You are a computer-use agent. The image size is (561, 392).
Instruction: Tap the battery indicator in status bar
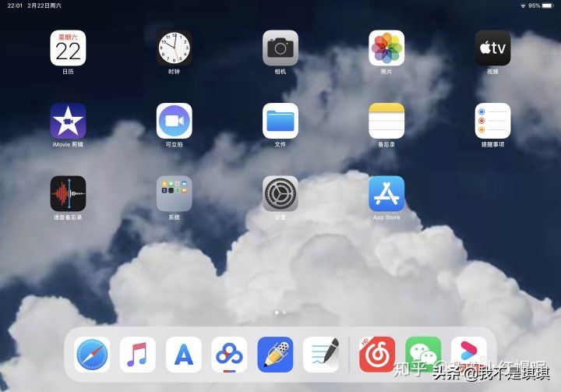pyautogui.click(x=548, y=5)
